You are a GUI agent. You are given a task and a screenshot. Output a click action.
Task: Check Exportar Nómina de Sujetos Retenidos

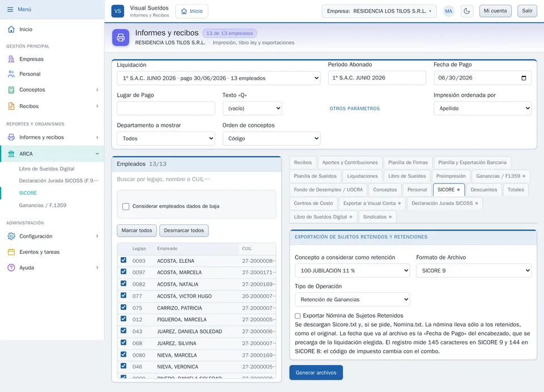tap(297, 316)
